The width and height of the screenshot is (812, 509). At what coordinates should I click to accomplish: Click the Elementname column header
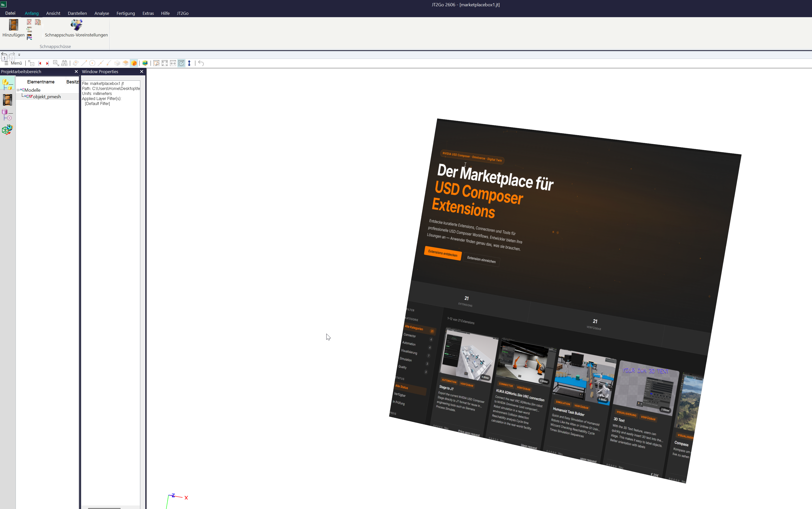pyautogui.click(x=41, y=82)
